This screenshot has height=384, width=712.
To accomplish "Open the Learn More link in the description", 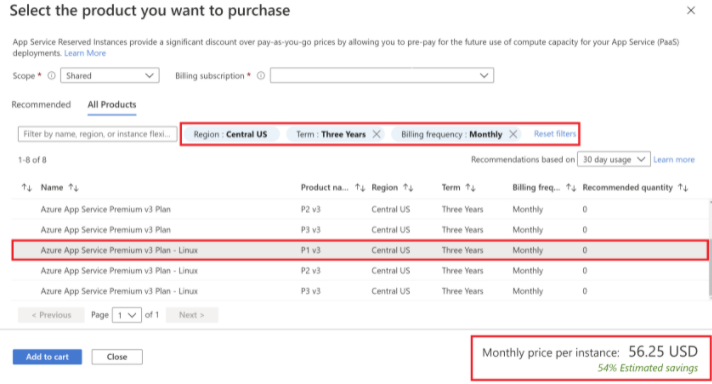I will coord(85,53).
